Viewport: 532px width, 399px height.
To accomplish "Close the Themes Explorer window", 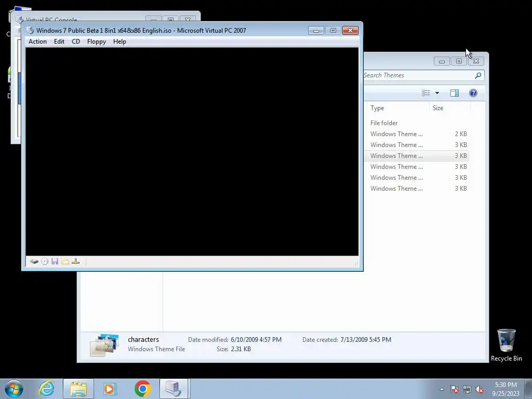I will point(476,61).
